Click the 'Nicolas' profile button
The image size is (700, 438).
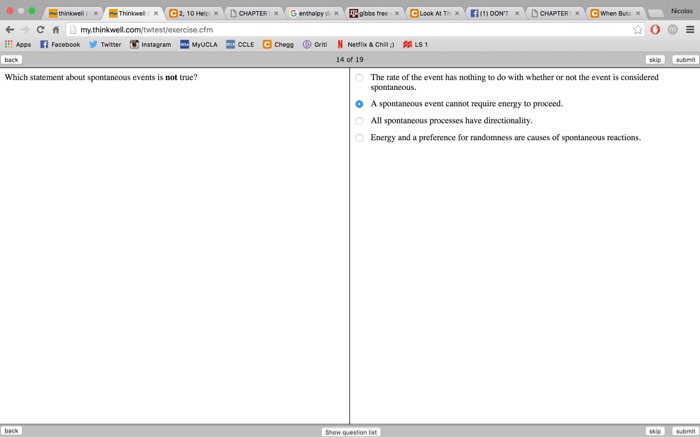682,11
